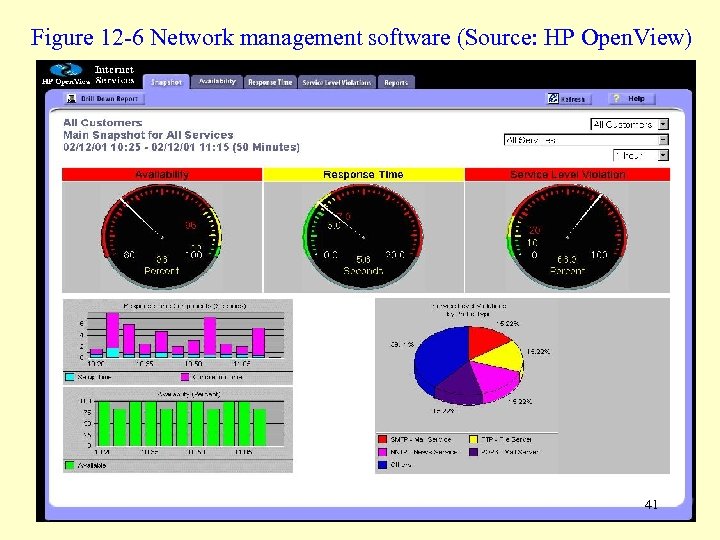Image resolution: width=720 pixels, height=540 pixels.
Task: Click the Availability gauge header
Action: click(x=162, y=174)
